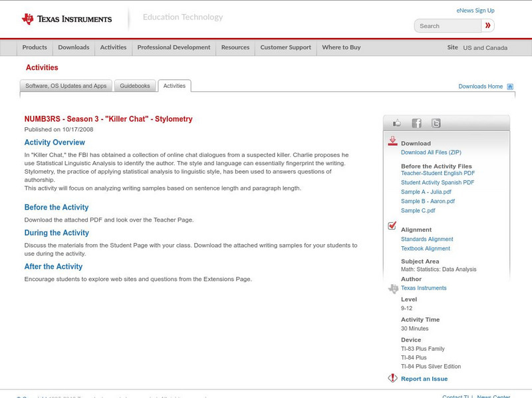The width and height of the screenshot is (532, 398).
Task: Click the eNews Sign Up link
Action: point(475,11)
